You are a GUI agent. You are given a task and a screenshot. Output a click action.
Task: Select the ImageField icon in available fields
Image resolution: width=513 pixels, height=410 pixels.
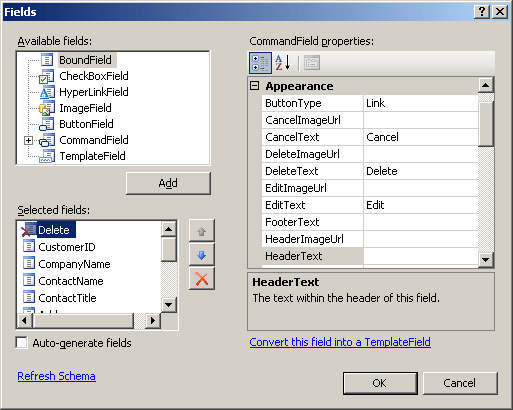[x=46, y=108]
